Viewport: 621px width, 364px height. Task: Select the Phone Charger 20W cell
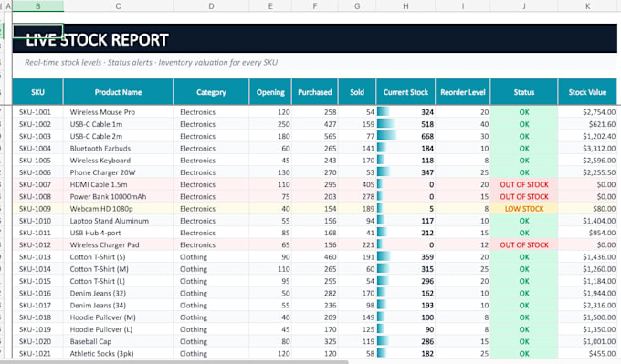point(118,172)
